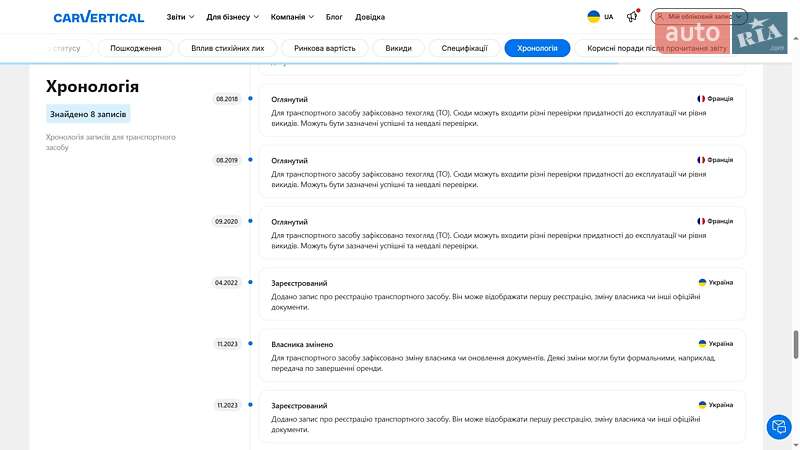Click the Власника змінено record card

(x=502, y=356)
